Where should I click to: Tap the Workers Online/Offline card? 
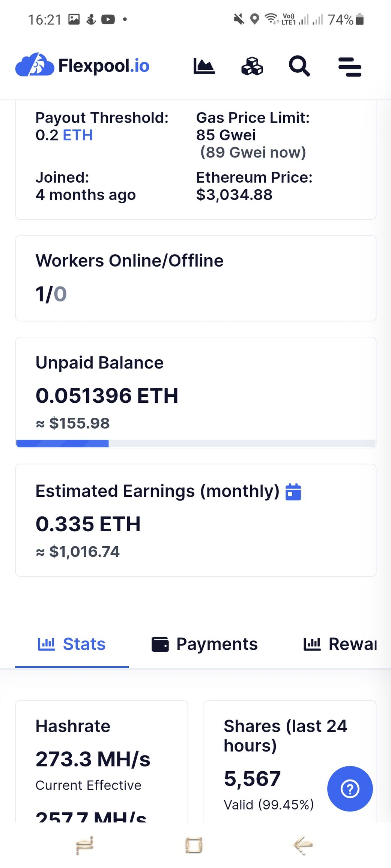click(195, 278)
